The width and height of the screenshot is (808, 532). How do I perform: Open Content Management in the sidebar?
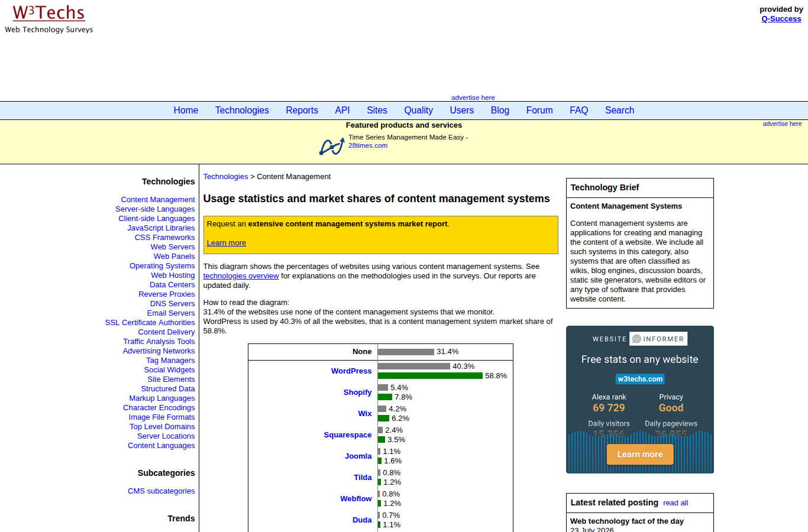(158, 200)
